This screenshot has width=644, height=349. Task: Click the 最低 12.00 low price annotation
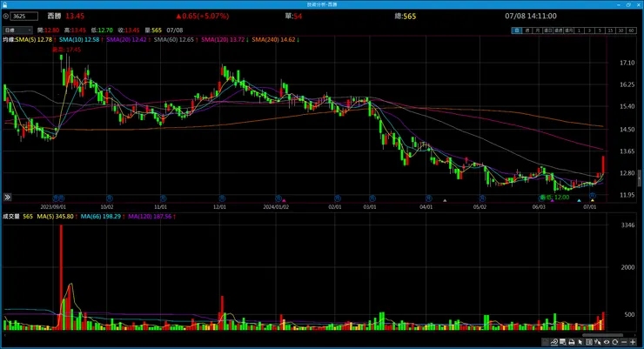point(554,197)
